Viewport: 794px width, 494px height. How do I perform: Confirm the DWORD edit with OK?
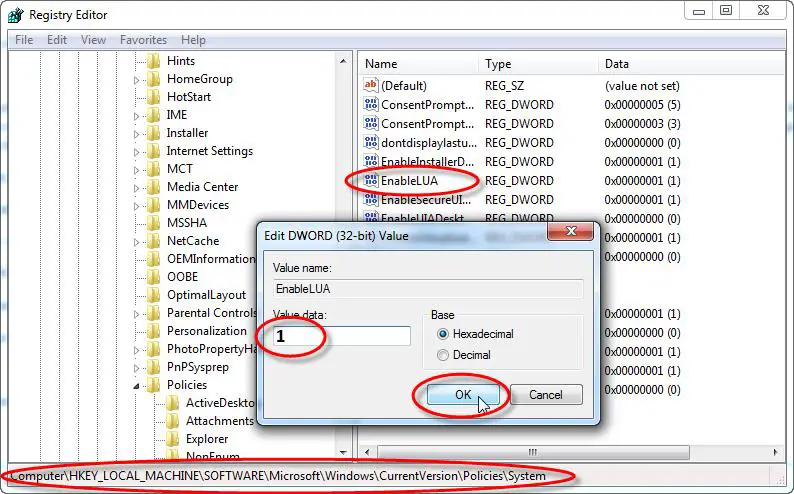click(463, 395)
